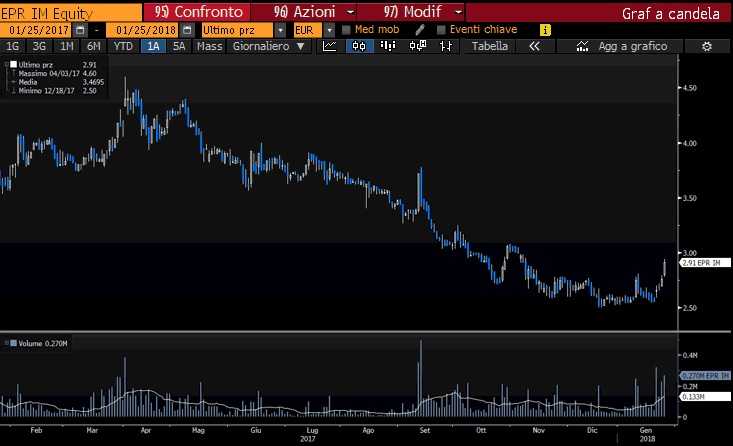733x446 pixels.
Task: Switch to OHLC bars chart icon
Action: (446, 46)
